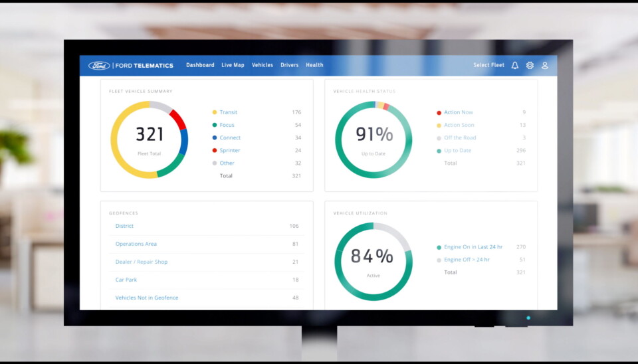This screenshot has width=638, height=364.
Task: Click Engine On in Last 24 hr
Action: click(x=473, y=247)
